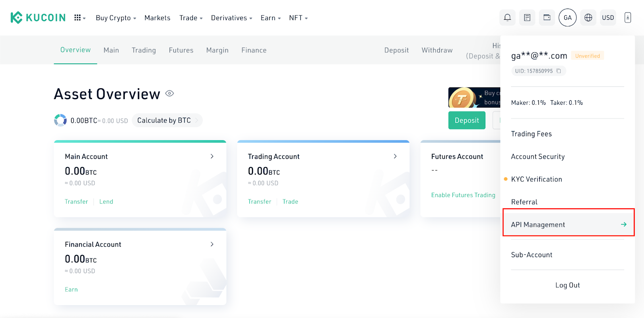Expand the Derivatives dropdown menu
The width and height of the screenshot is (644, 318).
[232, 18]
